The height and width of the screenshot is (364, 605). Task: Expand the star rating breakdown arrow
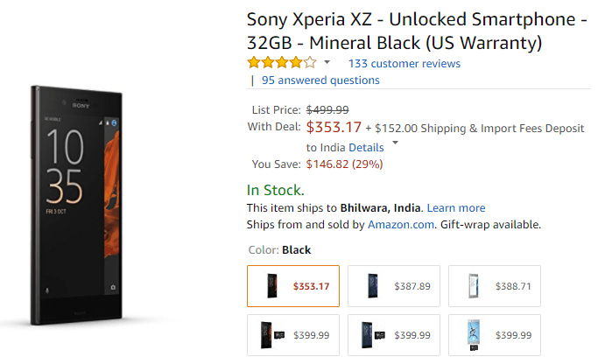[327, 63]
